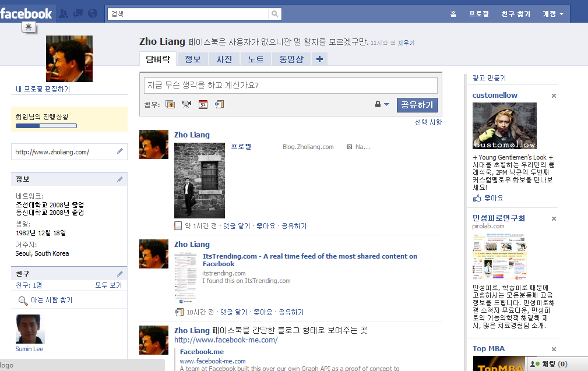This screenshot has width=588, height=371.
Task: Edit the 친구 section pencil icon
Action: pos(120,274)
